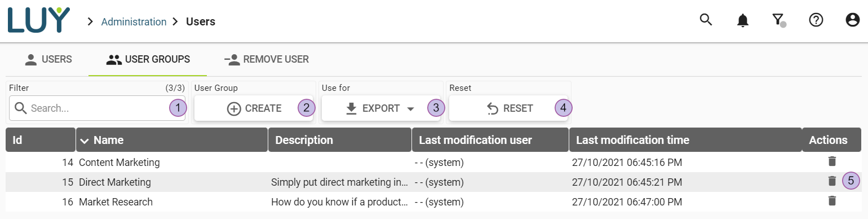Open the user account profile icon
Image resolution: width=868 pixels, height=219 pixels.
852,20
